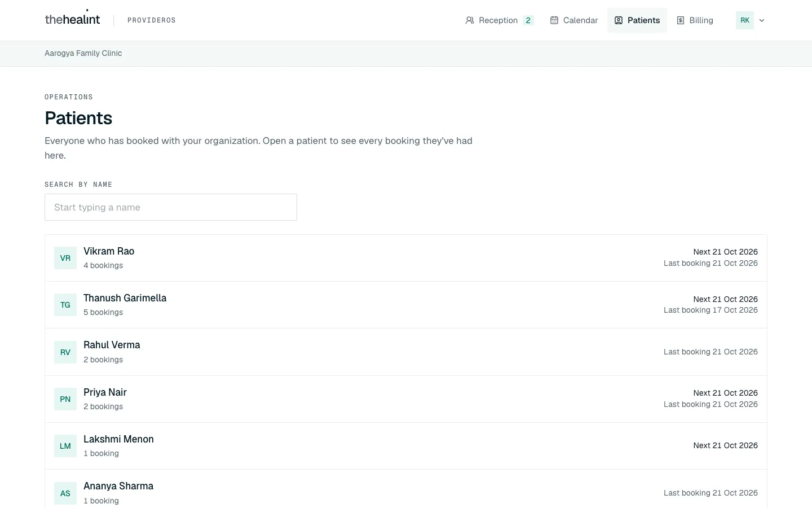
Task: Expand the account menu chevron
Action: (x=762, y=20)
